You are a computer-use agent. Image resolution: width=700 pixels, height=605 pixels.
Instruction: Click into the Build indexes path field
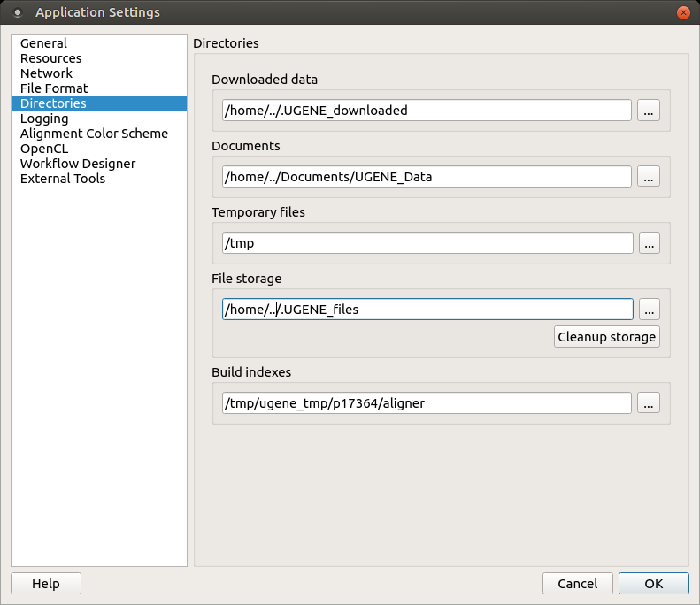pyautogui.click(x=427, y=402)
